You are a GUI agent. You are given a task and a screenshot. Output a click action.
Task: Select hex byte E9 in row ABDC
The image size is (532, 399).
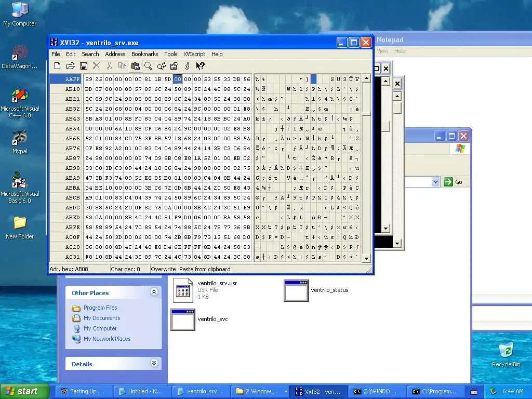pyautogui.click(x=247, y=207)
